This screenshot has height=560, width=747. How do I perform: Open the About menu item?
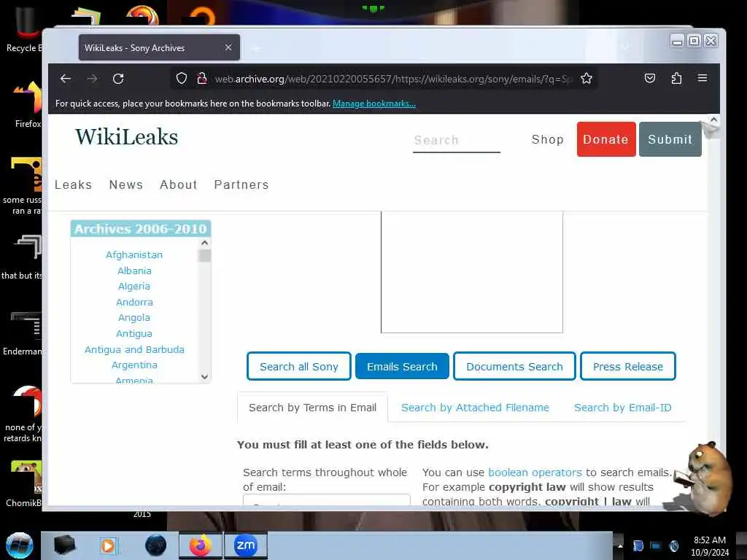tap(179, 184)
